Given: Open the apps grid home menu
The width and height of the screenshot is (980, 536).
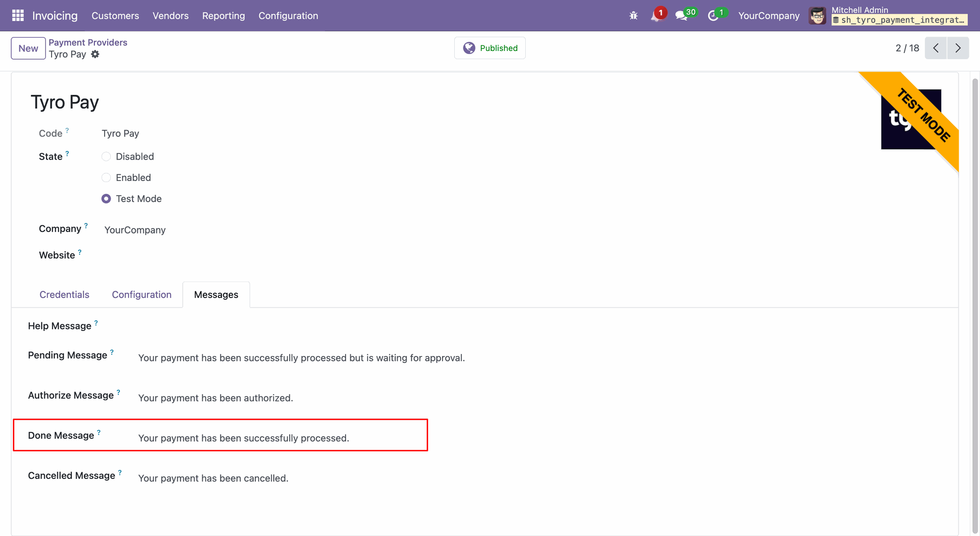Looking at the screenshot, I should 18,16.
